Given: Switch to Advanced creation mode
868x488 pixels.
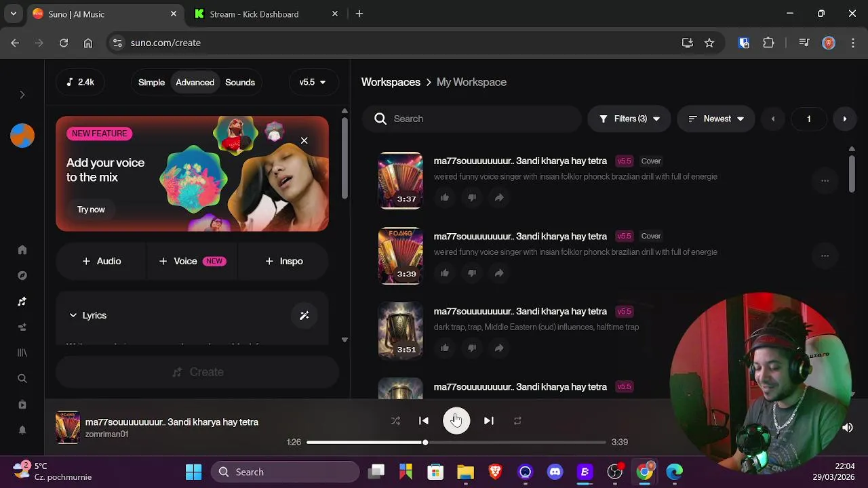Looking at the screenshot, I should click(195, 82).
